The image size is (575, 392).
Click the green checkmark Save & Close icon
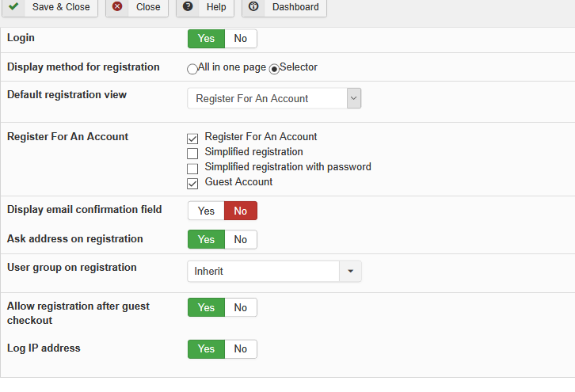(14, 6)
